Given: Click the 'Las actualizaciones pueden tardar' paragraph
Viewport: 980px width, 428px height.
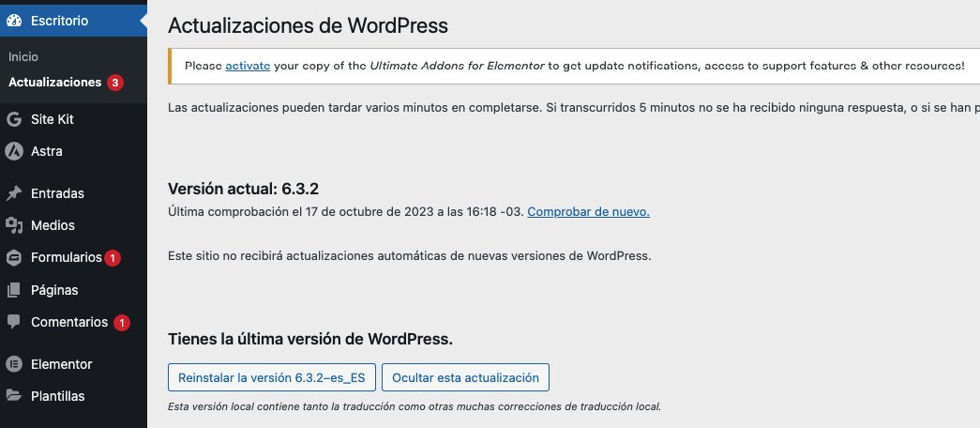Looking at the screenshot, I should click(x=574, y=108).
